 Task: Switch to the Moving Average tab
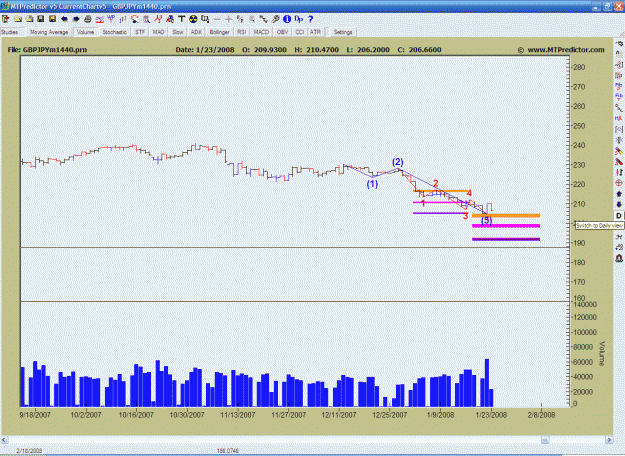[x=49, y=32]
